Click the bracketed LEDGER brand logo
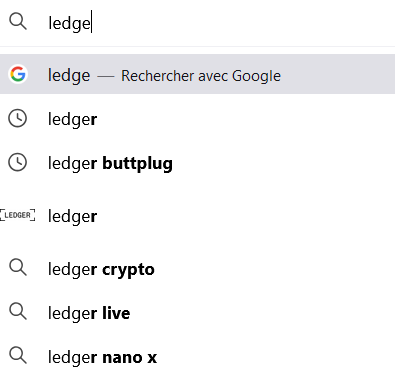The image size is (395, 373). [18, 215]
